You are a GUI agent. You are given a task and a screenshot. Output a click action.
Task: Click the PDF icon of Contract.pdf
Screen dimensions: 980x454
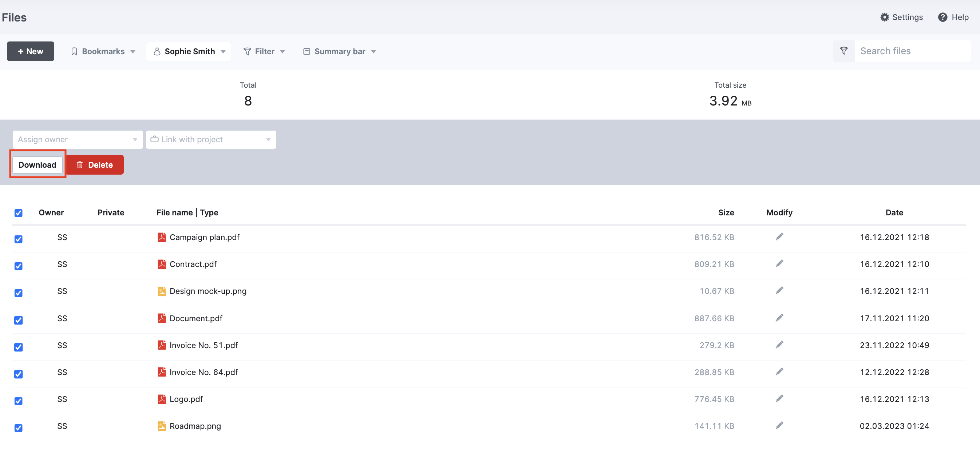[162, 264]
